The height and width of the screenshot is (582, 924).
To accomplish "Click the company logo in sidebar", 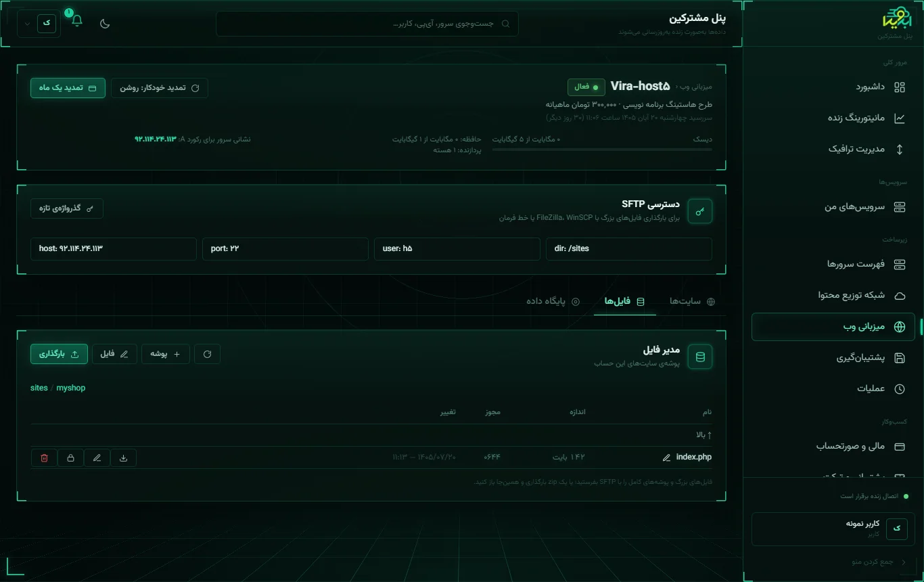I will (x=897, y=18).
